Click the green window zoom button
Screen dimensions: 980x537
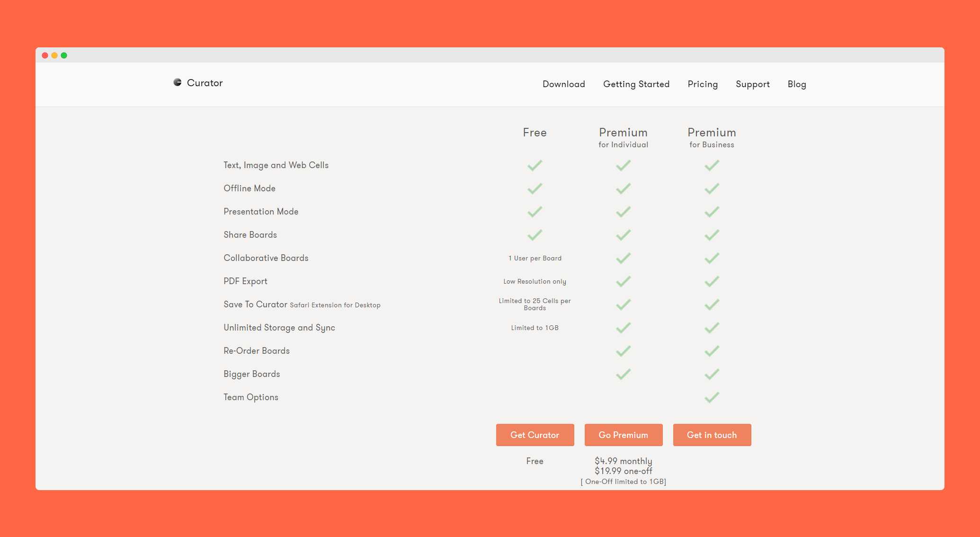tap(64, 55)
